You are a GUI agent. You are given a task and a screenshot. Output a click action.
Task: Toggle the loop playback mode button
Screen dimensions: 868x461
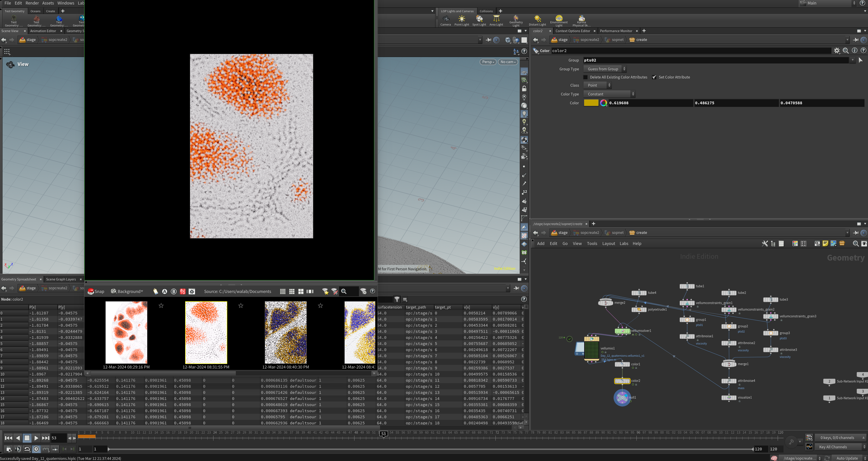pyautogui.click(x=27, y=449)
